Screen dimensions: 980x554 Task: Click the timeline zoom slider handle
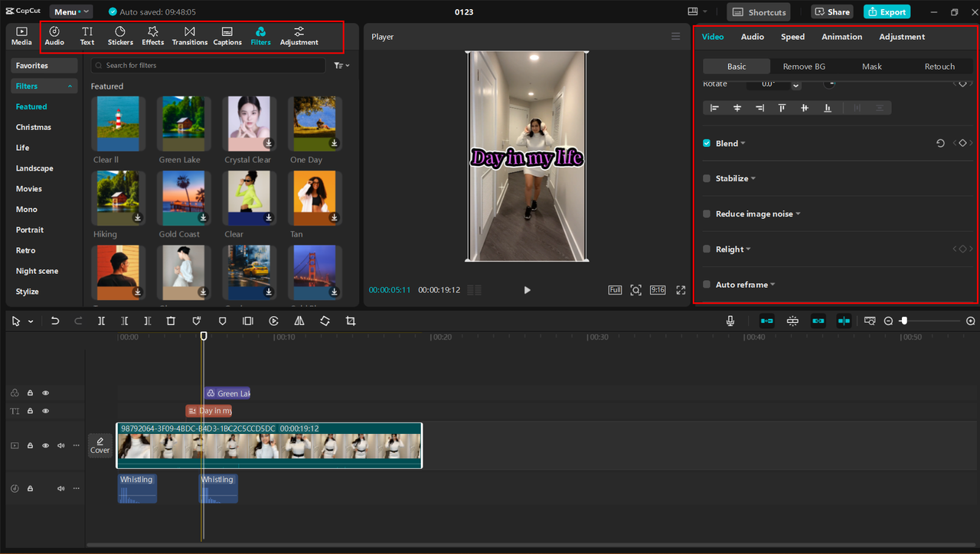pyautogui.click(x=904, y=321)
